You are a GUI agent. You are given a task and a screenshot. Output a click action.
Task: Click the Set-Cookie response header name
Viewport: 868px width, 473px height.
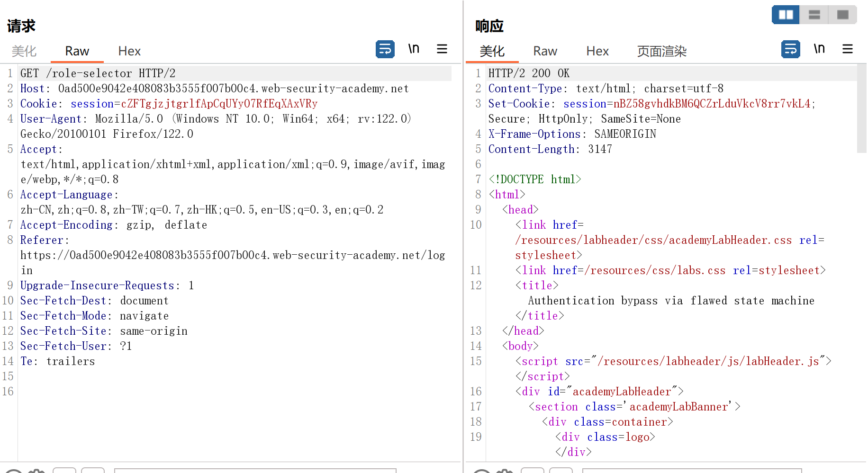(519, 104)
